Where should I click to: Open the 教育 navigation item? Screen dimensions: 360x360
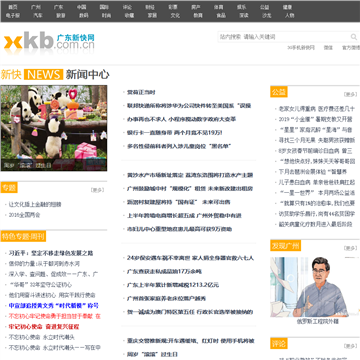(x=198, y=15)
